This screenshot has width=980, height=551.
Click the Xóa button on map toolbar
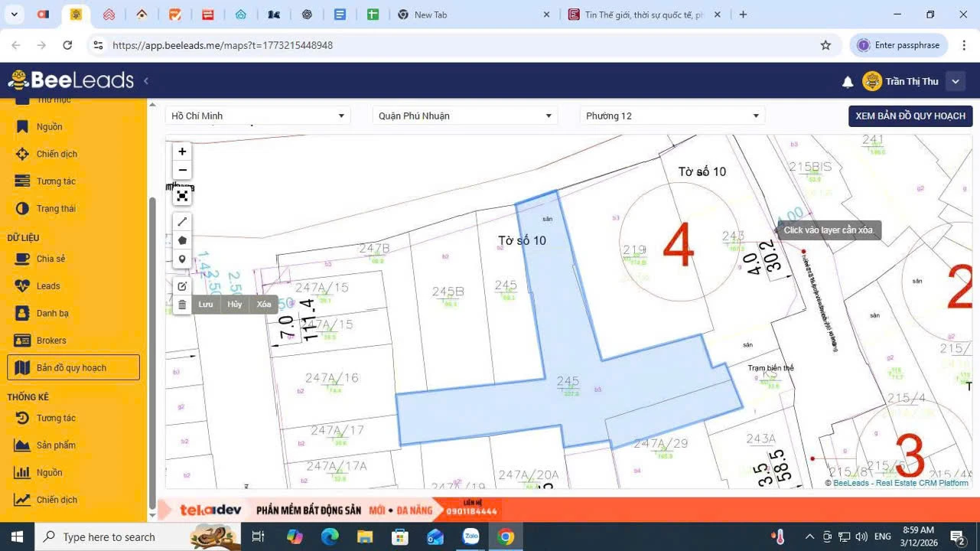pos(264,305)
